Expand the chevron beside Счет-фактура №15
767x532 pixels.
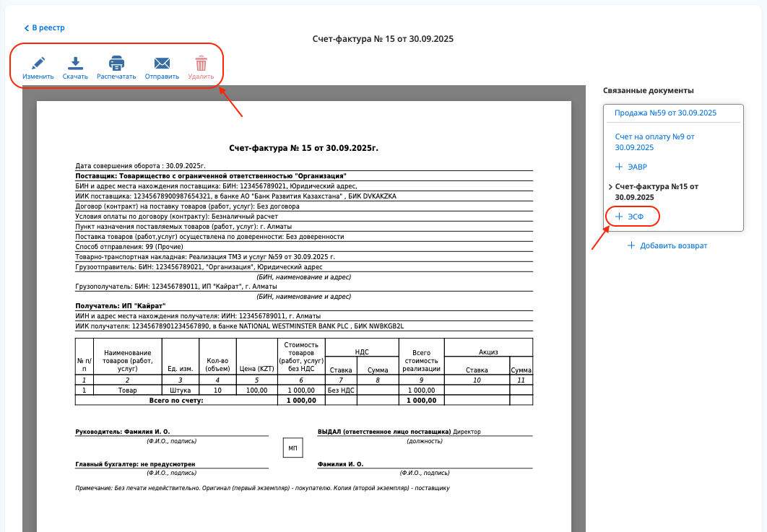pos(610,187)
